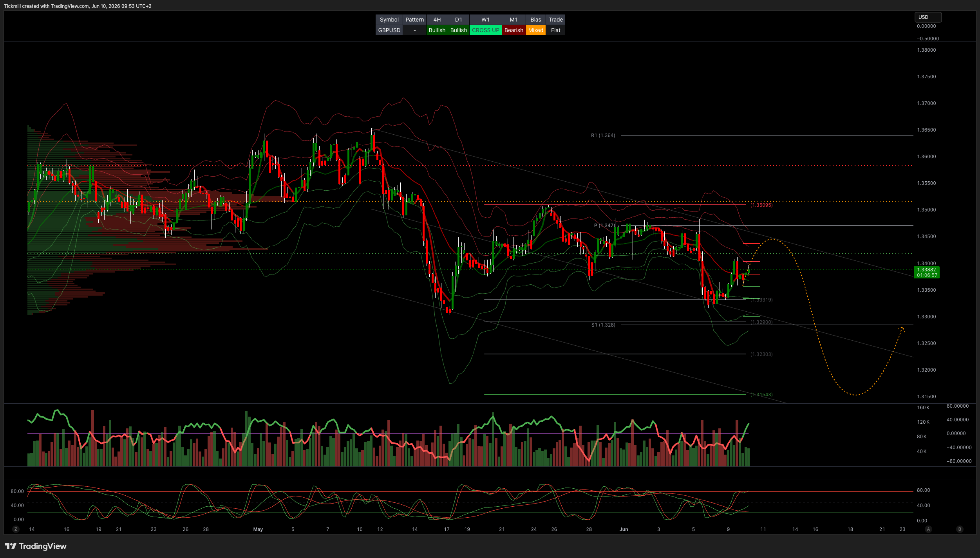The width and height of the screenshot is (980, 558).
Task: Click the Flat trade cell
Action: pyautogui.click(x=555, y=30)
